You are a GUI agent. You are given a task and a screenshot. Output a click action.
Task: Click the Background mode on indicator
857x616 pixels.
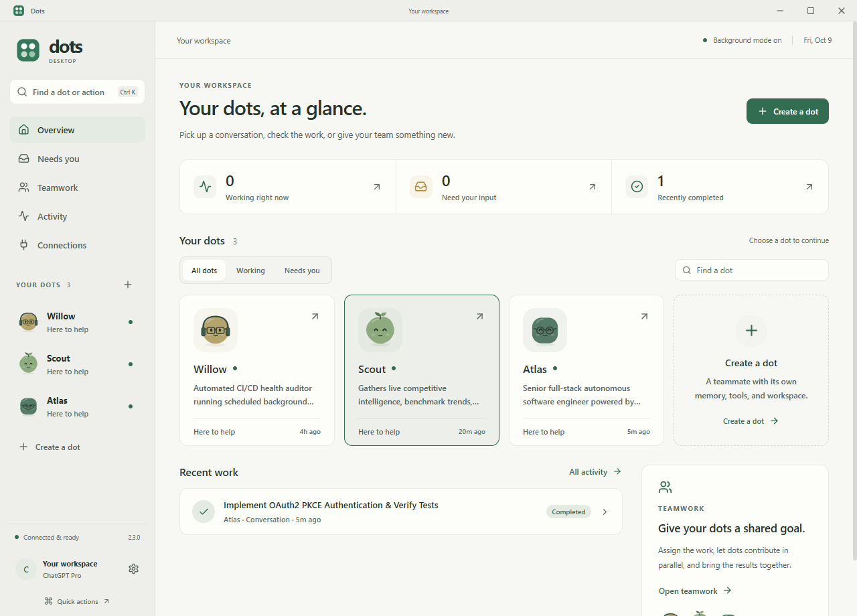click(742, 40)
